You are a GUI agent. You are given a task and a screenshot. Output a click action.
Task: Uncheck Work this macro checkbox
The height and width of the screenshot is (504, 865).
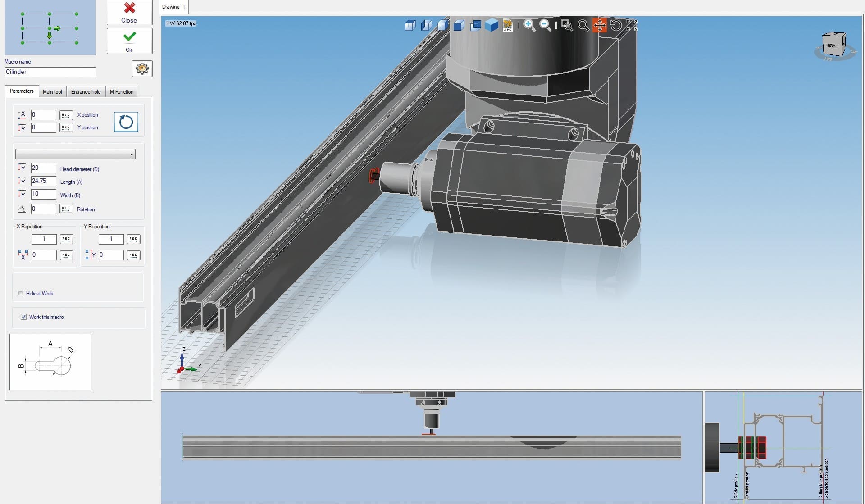click(x=23, y=317)
